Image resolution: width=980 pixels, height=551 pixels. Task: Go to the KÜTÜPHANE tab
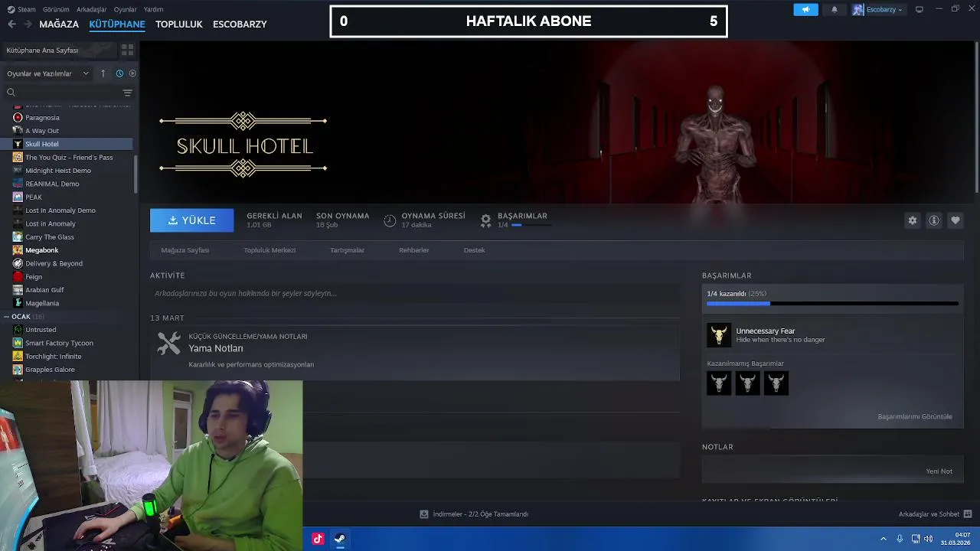click(x=117, y=24)
